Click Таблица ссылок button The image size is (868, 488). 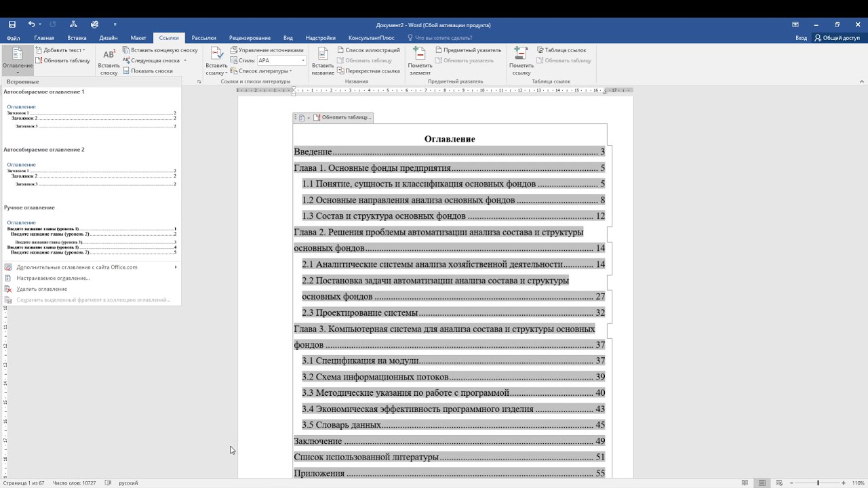click(561, 50)
